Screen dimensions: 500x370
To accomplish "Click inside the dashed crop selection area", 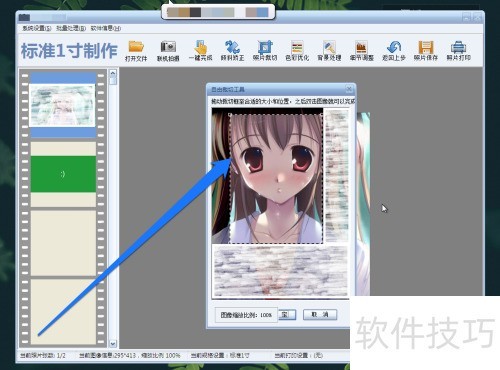I will [x=276, y=179].
